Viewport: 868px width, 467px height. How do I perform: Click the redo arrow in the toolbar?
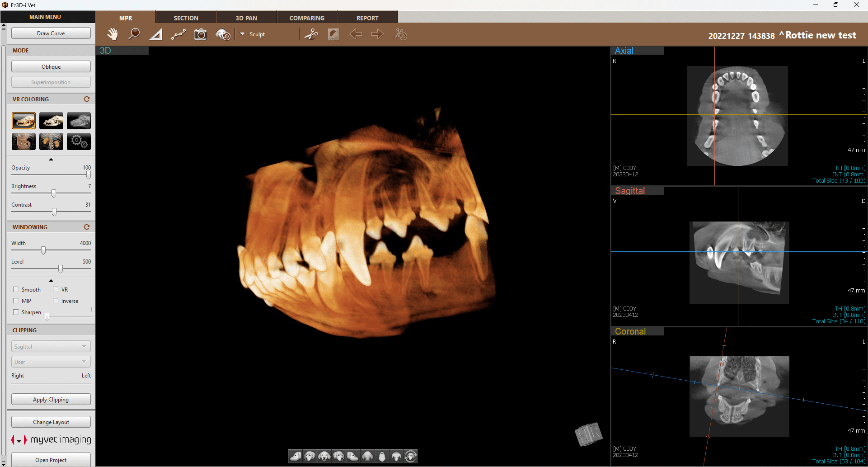[377, 34]
